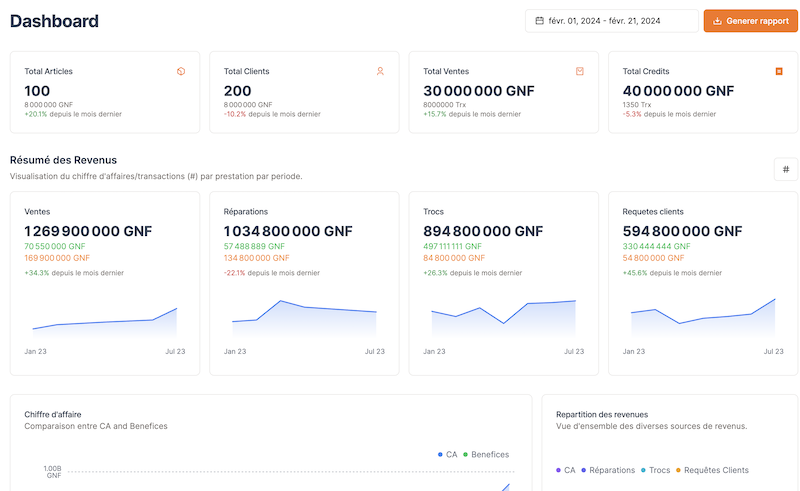This screenshot has height=491, width=800.
Task: Select the Trocs revenue card title
Action: [434, 212]
